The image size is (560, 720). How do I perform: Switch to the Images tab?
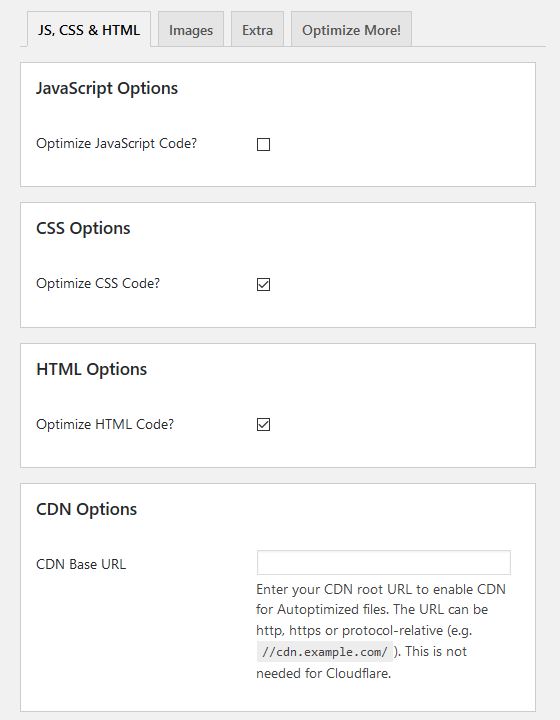tap(191, 30)
